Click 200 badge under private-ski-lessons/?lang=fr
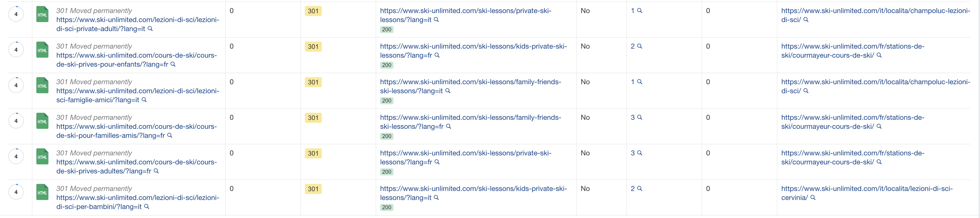The height and width of the screenshot is (218, 980). (386, 172)
